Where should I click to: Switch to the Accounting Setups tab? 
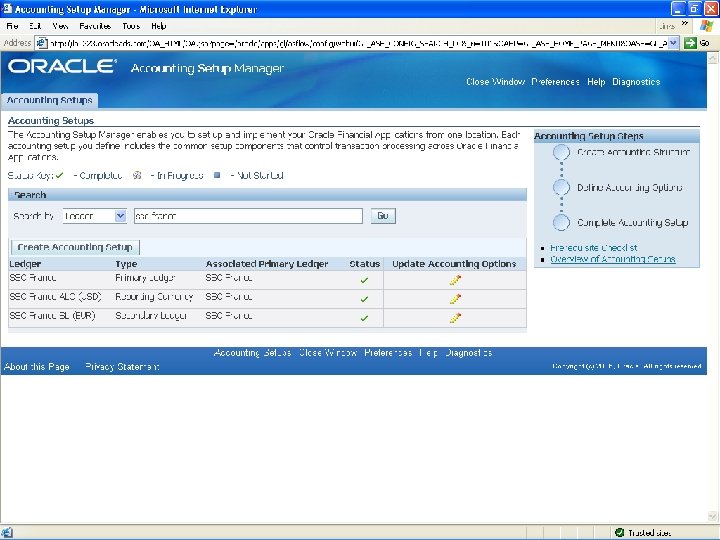[50, 100]
